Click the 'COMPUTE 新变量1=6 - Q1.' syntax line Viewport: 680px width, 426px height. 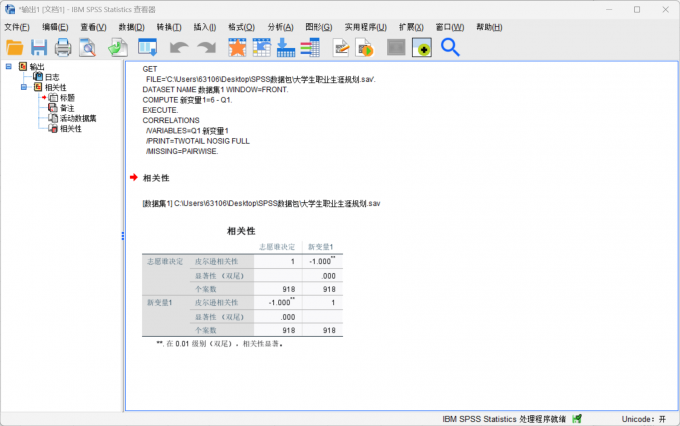(187, 100)
